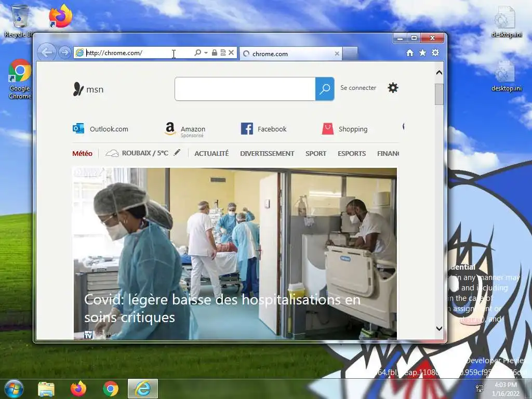
Task: Open msn page settings gear
Action: (x=393, y=88)
